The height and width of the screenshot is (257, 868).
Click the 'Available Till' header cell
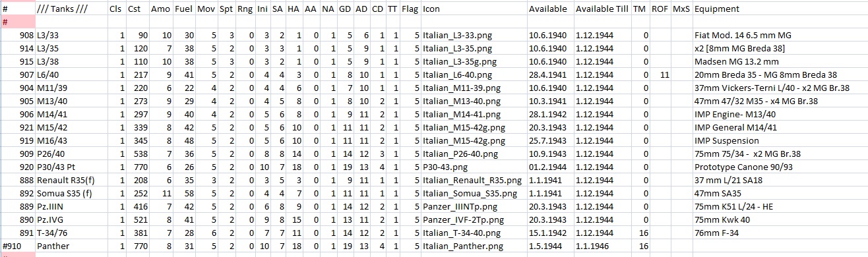602,9
